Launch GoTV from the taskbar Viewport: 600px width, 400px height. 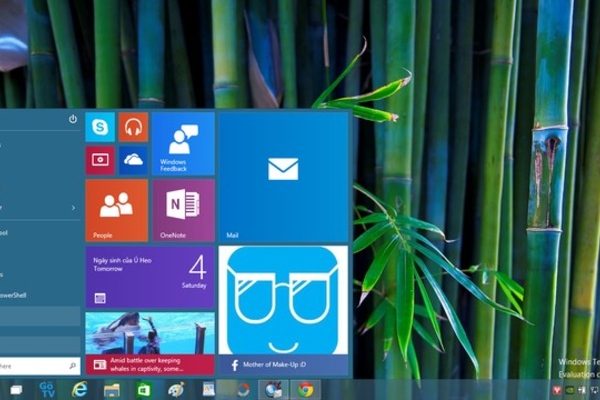47,390
